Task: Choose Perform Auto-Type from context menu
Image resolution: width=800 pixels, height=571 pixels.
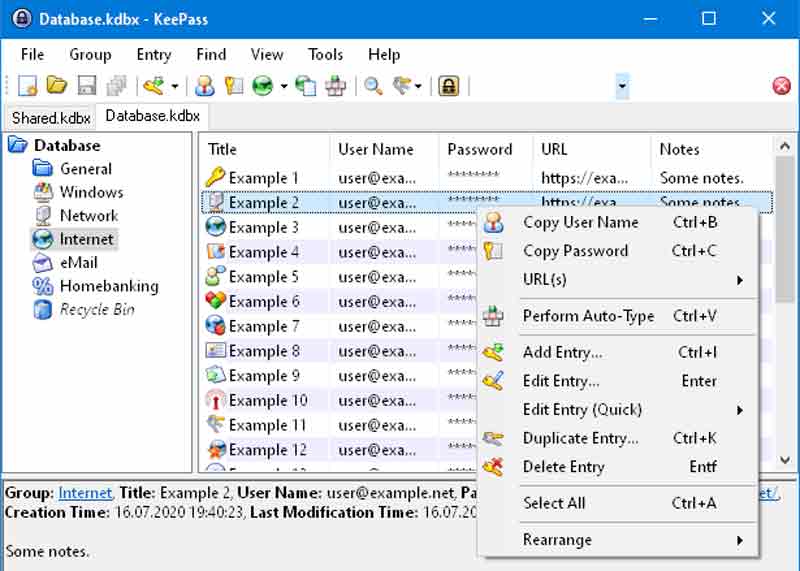Action: (x=618, y=316)
